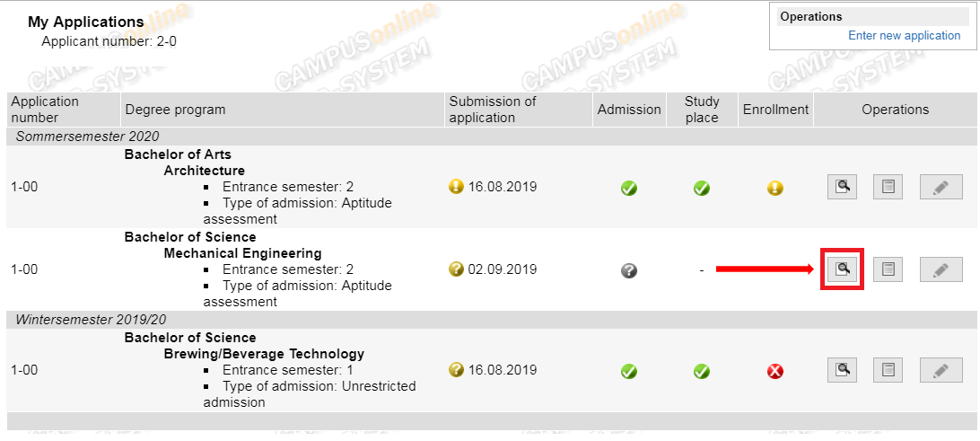Open document icon for Brewing/Beverage Technology application
Screen dimensions: 980x441
(888, 369)
